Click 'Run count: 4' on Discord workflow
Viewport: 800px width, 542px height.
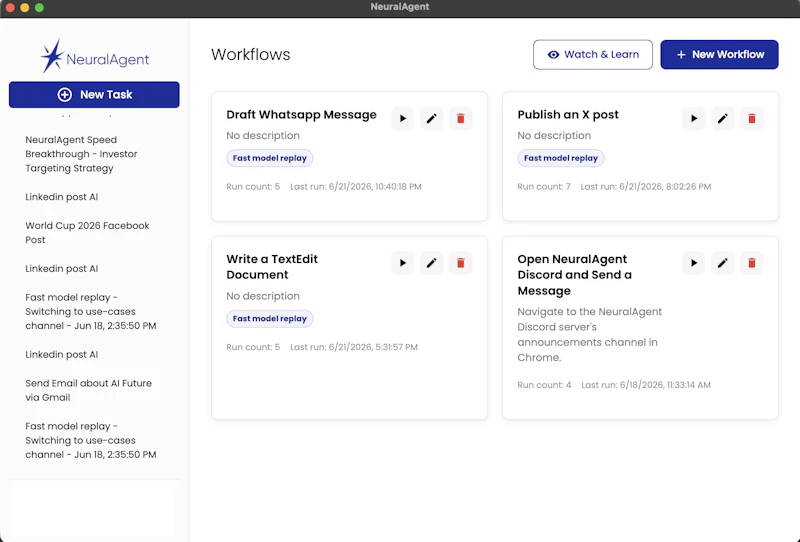click(x=544, y=385)
